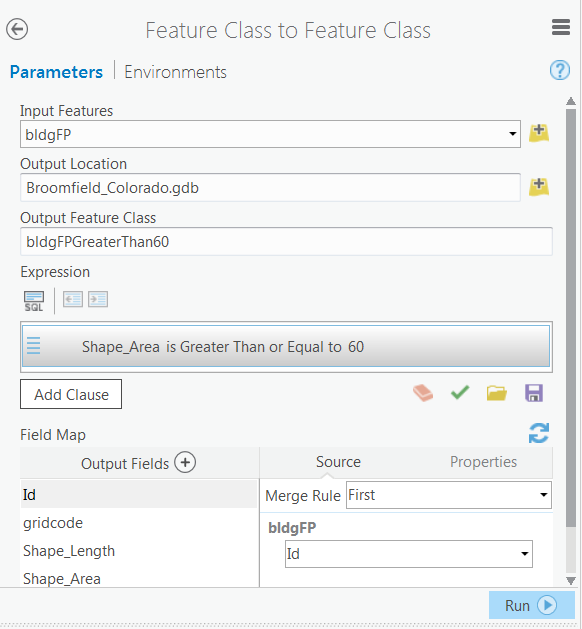Viewport: 582px width, 629px height.
Task: Open the Properties tab in Field Map
Action: coord(483,462)
